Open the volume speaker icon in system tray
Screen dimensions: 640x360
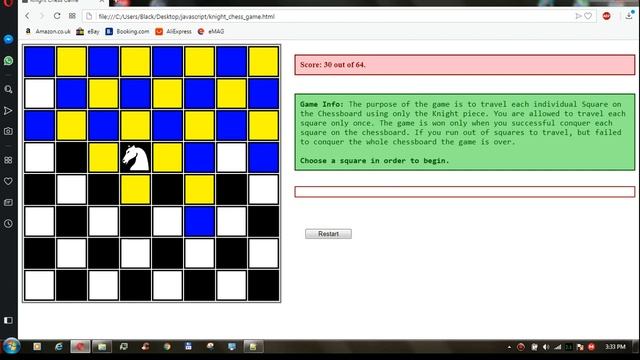[x=546, y=347]
